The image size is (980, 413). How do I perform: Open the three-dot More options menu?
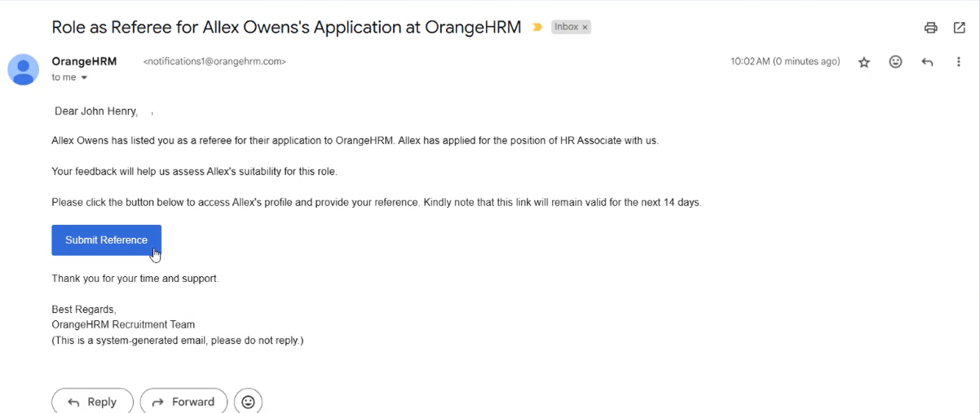(x=959, y=62)
